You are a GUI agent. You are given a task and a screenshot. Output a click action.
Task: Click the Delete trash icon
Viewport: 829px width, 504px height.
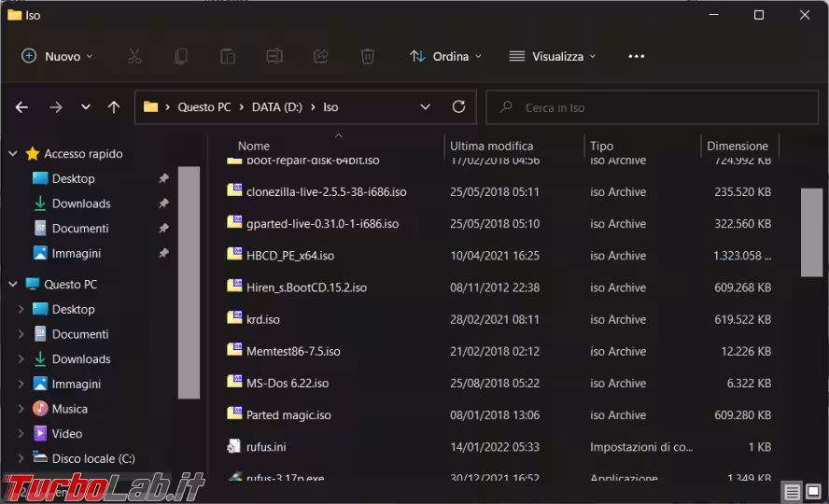point(368,56)
